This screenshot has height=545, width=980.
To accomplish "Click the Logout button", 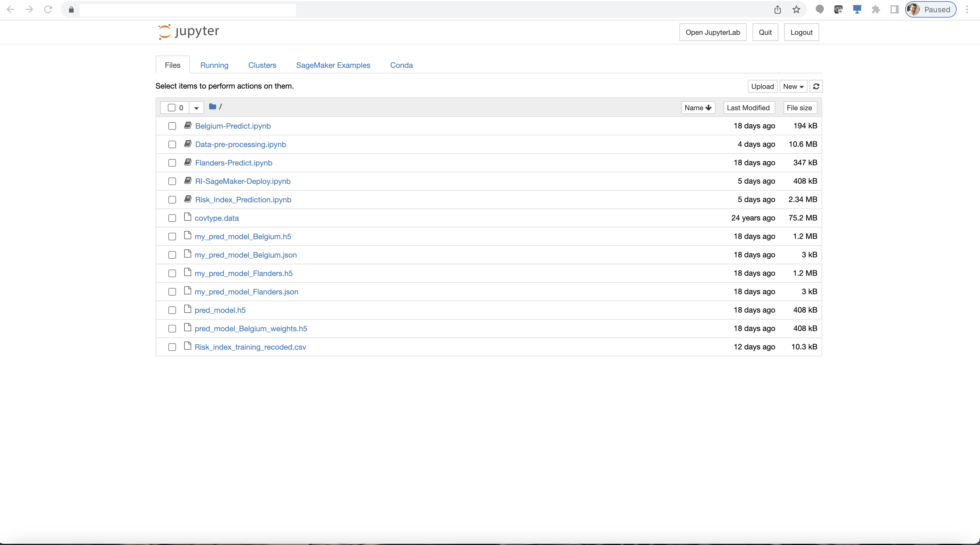I will pos(801,32).
